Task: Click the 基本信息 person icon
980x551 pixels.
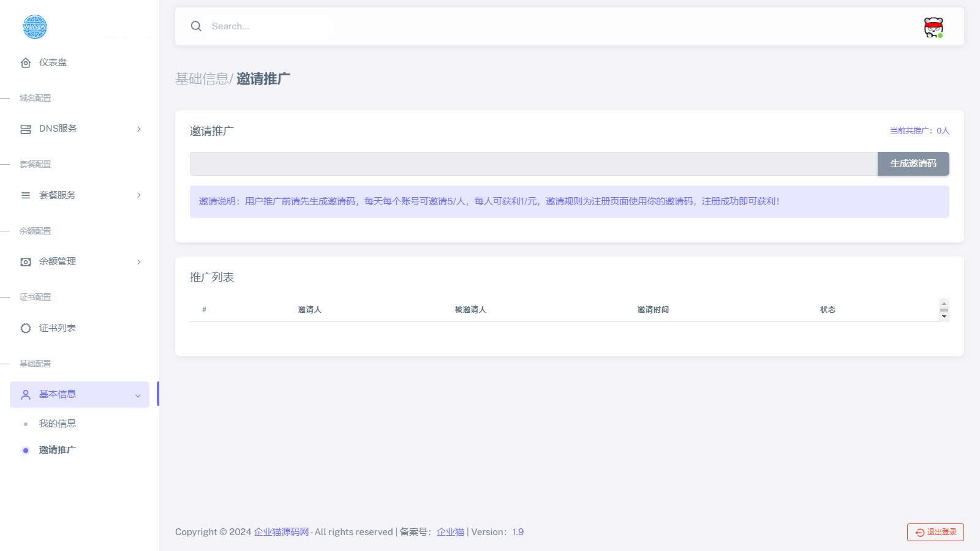Action: pos(25,394)
